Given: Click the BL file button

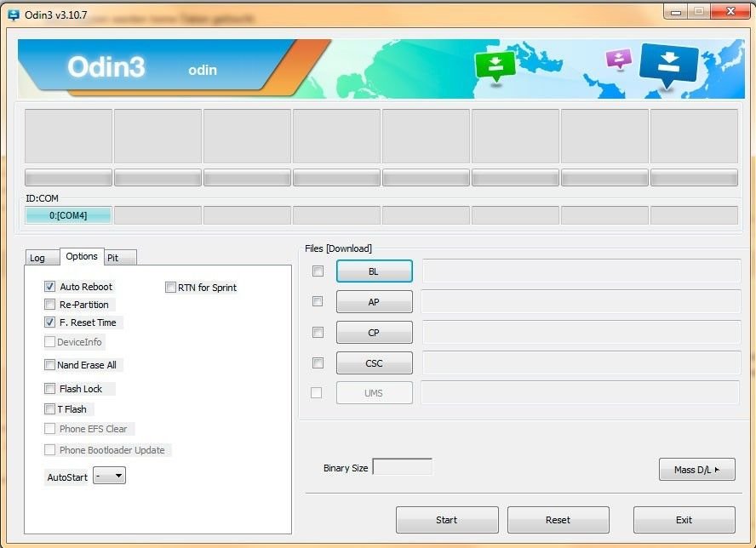Looking at the screenshot, I should [x=374, y=271].
